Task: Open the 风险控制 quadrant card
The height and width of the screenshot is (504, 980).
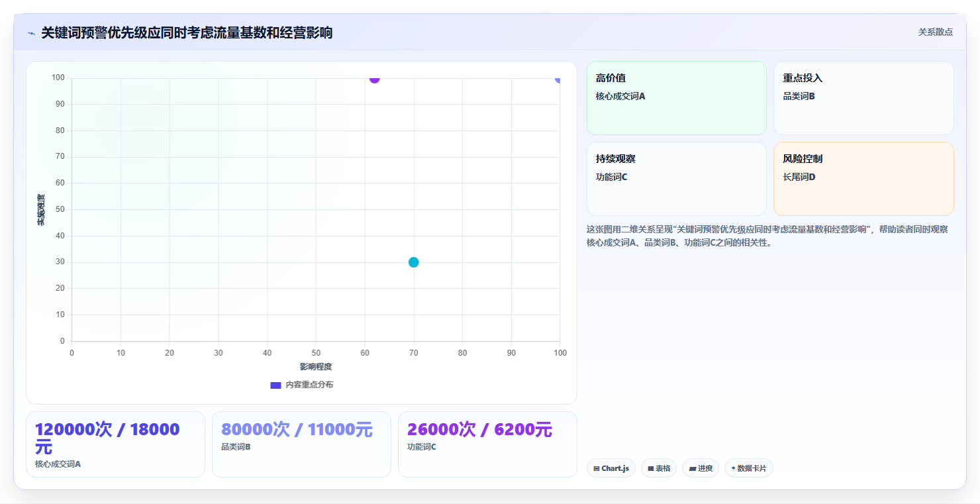Action: [863, 179]
